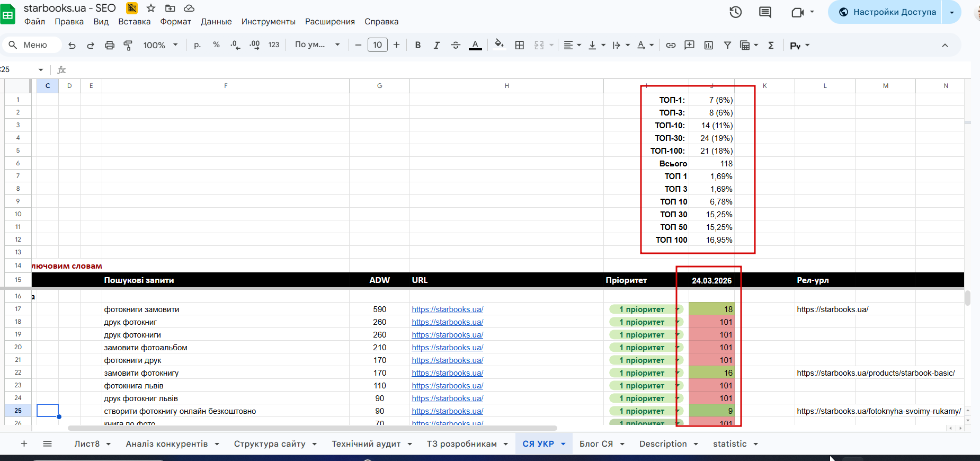980x461 pixels.
Task: Click the yellow add-on icon beside the title
Action: coord(132,8)
